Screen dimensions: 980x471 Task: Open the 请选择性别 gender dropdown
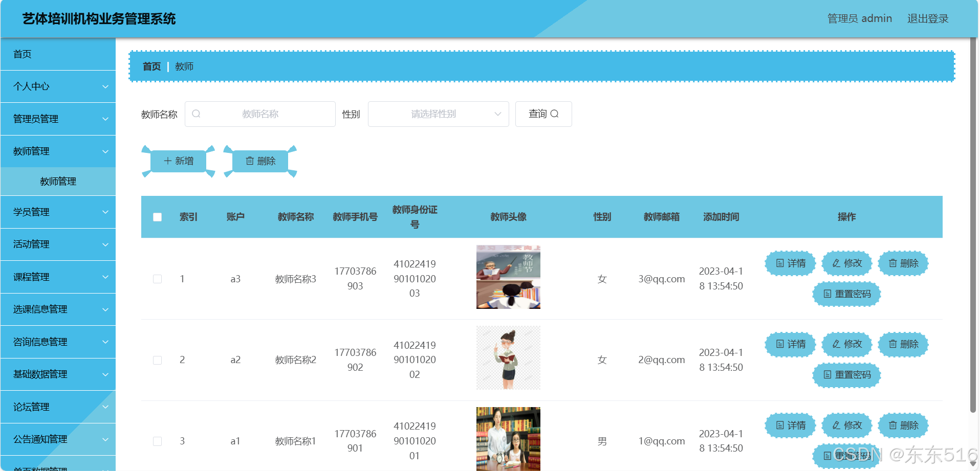click(439, 114)
